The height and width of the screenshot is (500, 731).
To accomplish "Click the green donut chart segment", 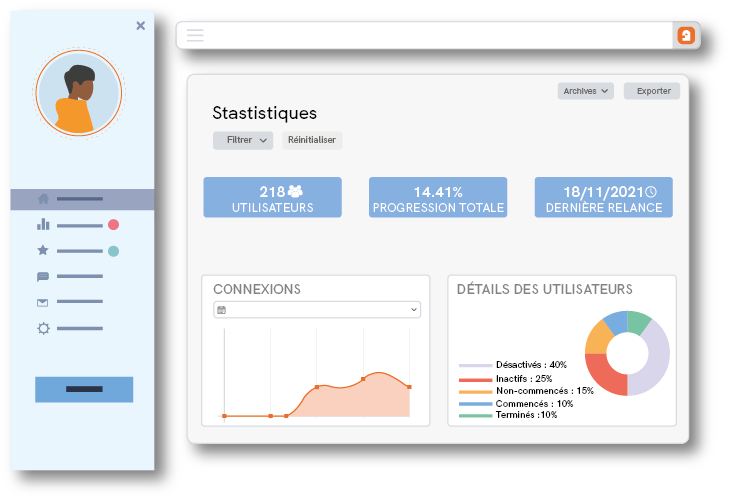I will click(637, 322).
